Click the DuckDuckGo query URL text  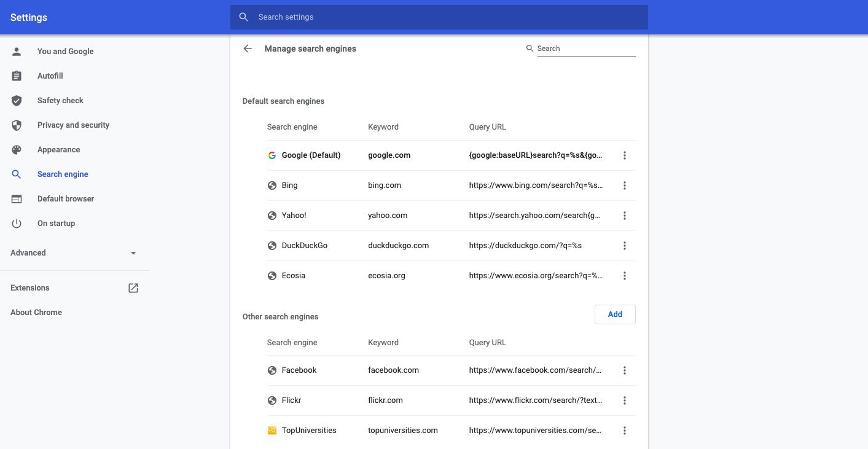click(525, 246)
